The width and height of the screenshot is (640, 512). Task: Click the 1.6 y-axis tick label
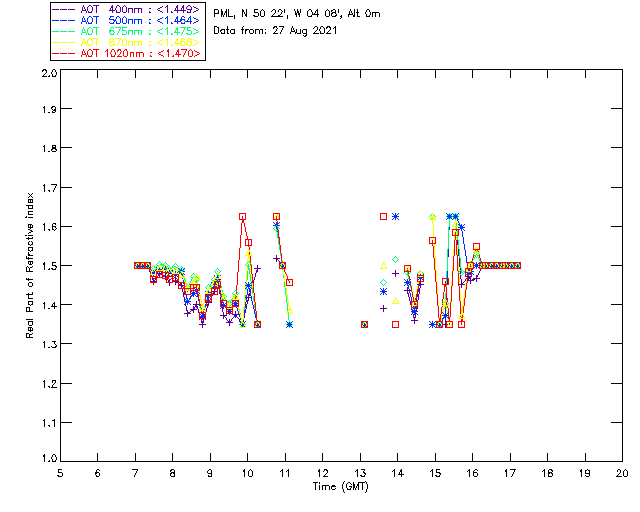(49, 227)
